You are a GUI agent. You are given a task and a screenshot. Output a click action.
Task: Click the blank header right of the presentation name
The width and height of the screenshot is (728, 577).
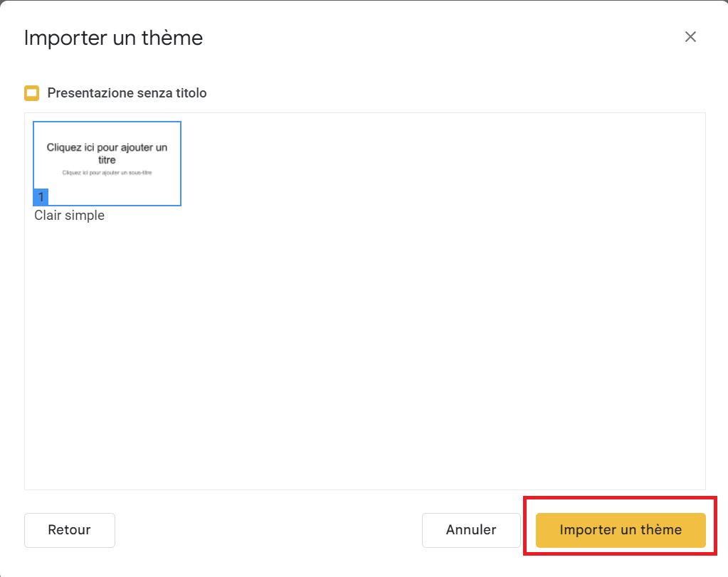[x=455, y=93]
